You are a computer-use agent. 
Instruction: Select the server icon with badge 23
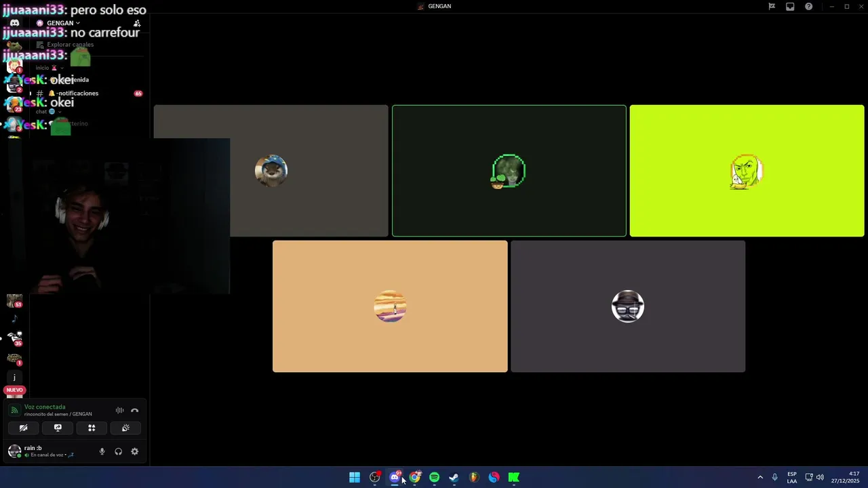click(x=14, y=104)
